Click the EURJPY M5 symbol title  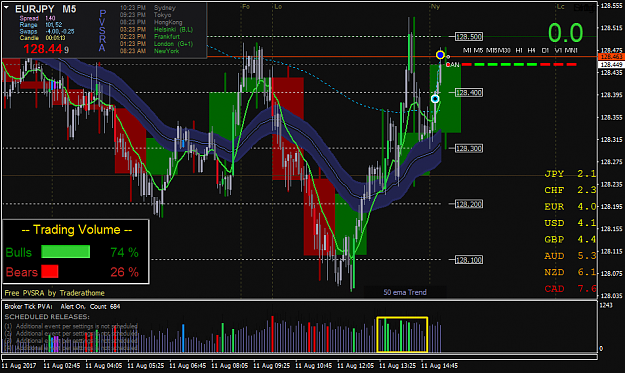(x=45, y=9)
